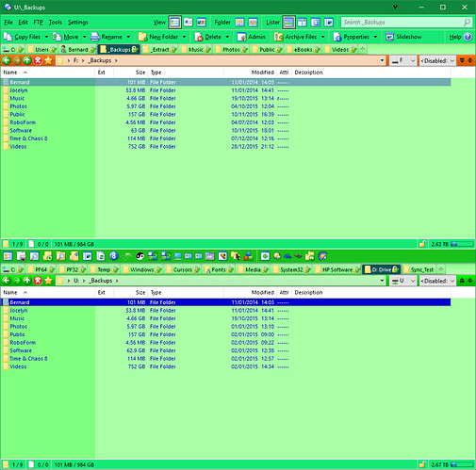The width and height of the screenshot is (476, 470).
Task: Open the top pane's drive F selector
Action: [x=403, y=60]
